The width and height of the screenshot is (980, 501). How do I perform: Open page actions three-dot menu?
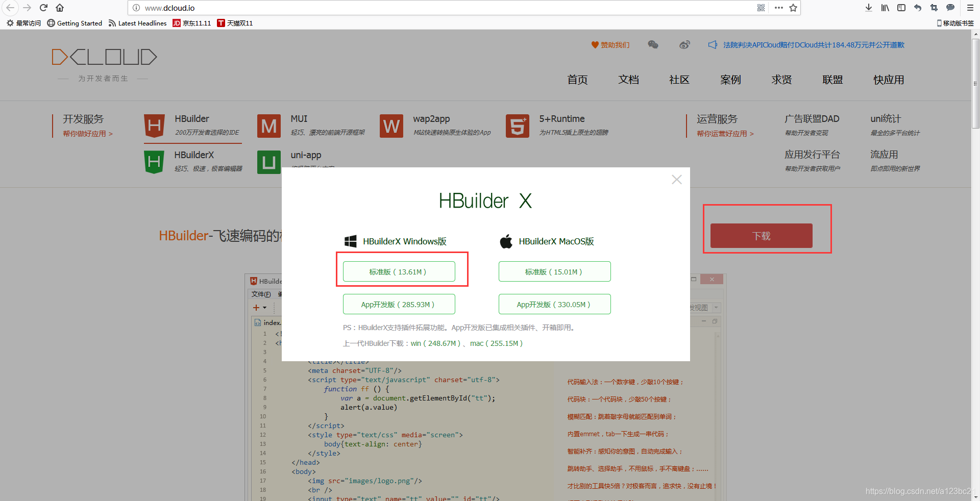click(778, 8)
